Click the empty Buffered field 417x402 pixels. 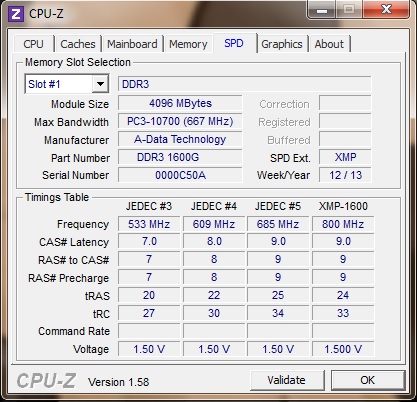(345, 139)
